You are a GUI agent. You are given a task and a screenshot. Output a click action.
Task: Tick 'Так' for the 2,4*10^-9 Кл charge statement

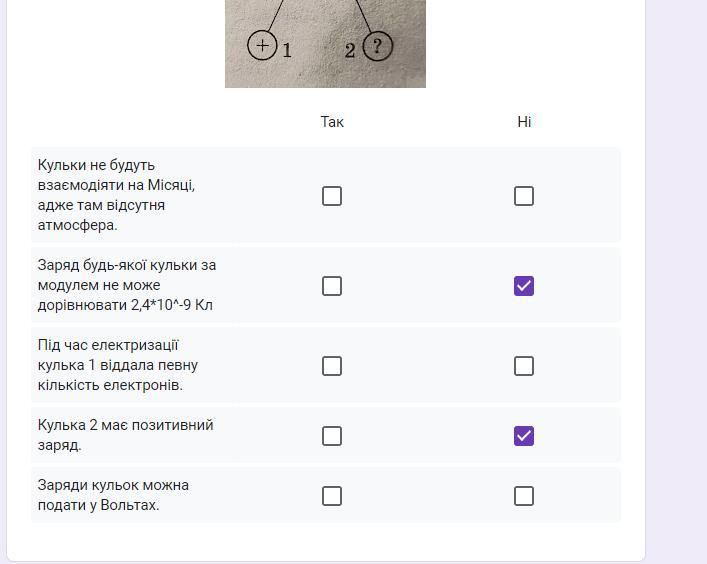click(x=332, y=286)
